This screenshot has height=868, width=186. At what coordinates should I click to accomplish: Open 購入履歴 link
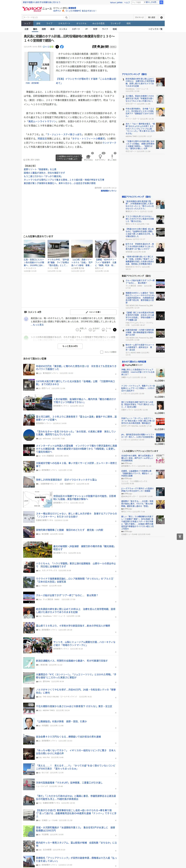152,17
